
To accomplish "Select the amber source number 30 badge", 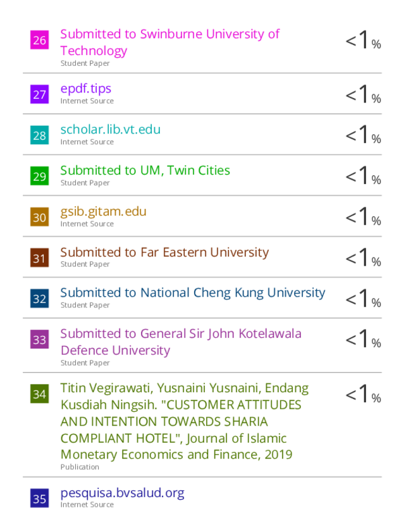I will click(x=39, y=217).
